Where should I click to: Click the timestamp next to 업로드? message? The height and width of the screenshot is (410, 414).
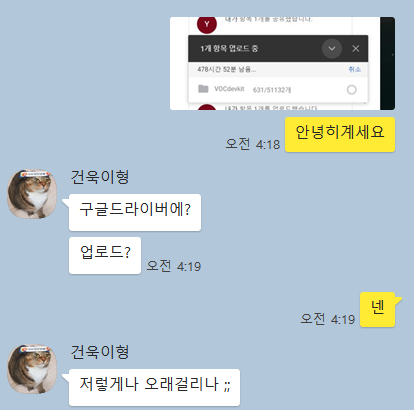[x=174, y=266]
